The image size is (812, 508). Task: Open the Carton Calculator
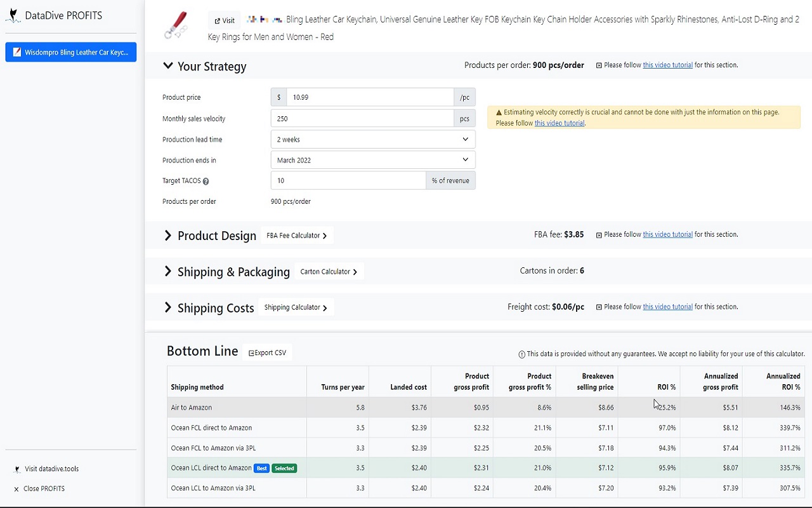pos(329,272)
